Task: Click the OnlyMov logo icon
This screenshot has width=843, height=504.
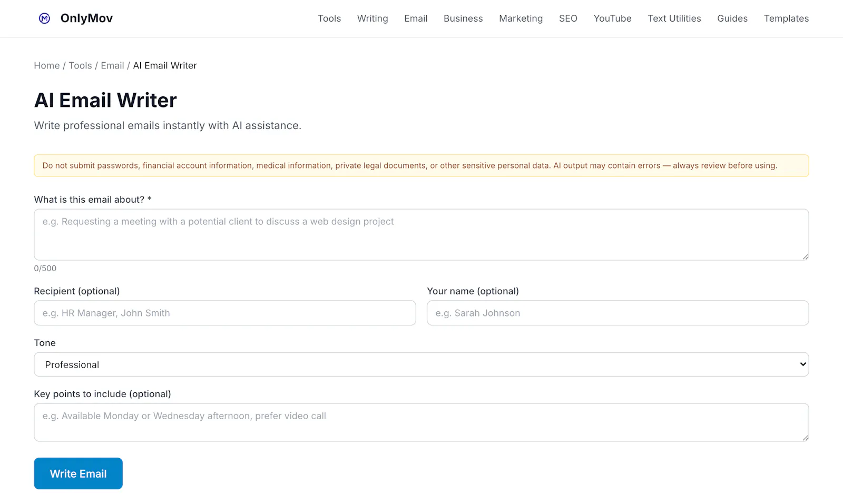Action: pyautogui.click(x=45, y=18)
